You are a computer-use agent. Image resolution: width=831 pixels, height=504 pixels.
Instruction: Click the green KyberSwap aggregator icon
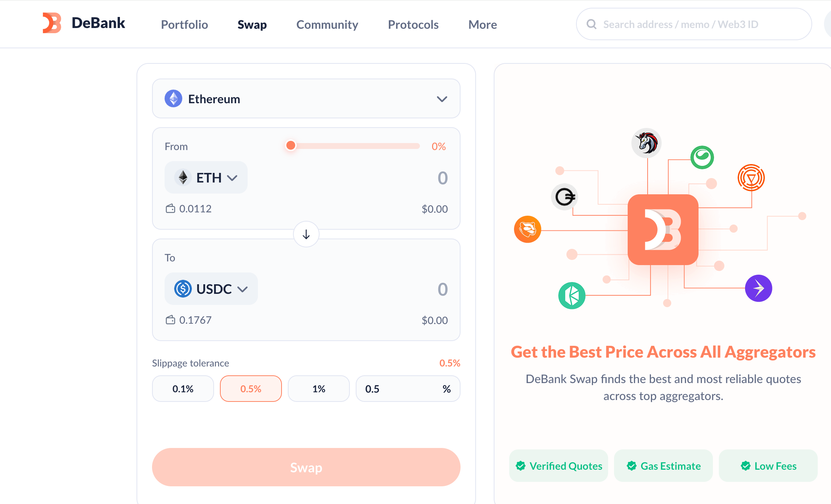[x=572, y=295]
